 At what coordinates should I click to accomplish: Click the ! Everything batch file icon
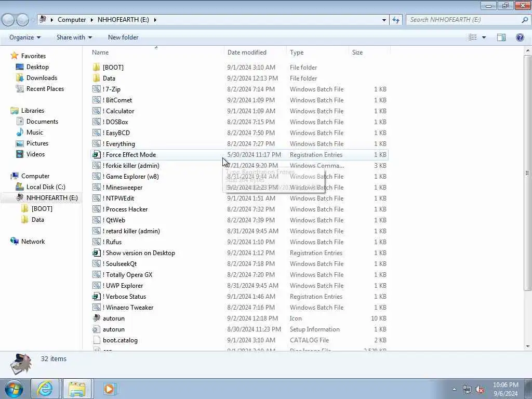click(x=96, y=143)
